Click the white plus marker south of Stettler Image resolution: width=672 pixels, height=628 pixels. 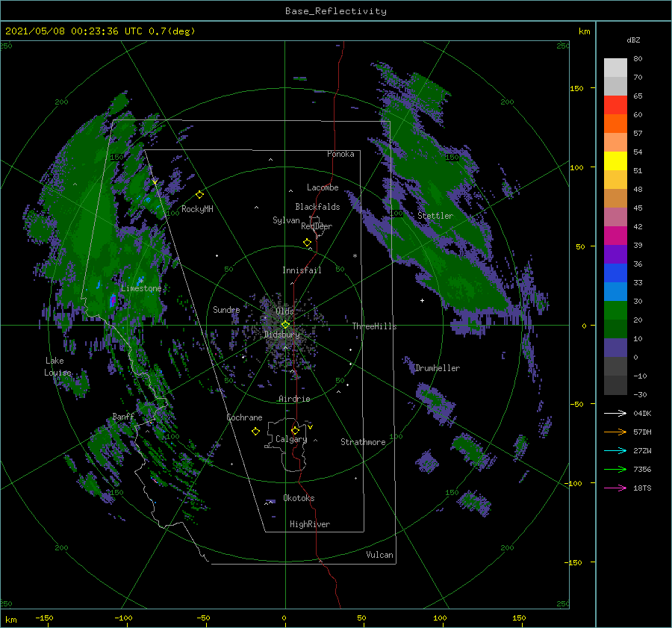422,300
